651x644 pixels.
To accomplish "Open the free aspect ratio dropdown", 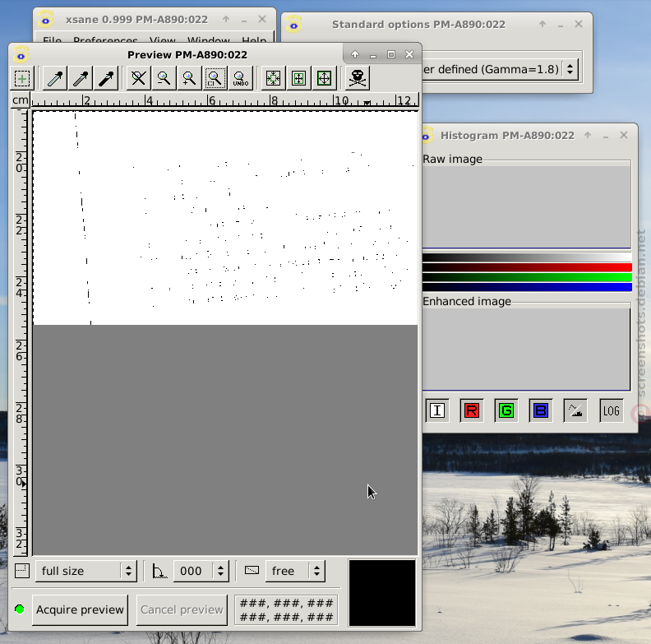I will pos(295,571).
